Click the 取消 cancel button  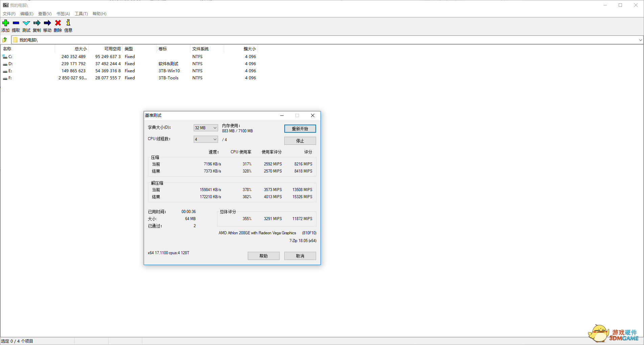(300, 256)
